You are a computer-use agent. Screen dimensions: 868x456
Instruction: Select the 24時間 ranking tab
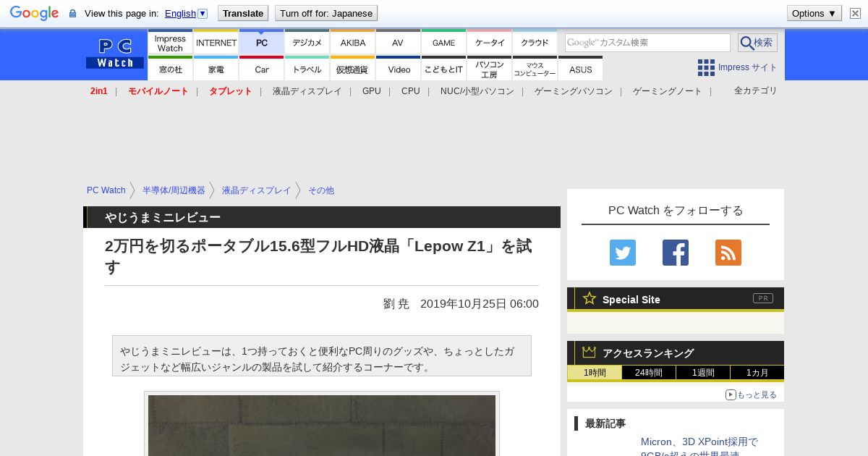(648, 373)
